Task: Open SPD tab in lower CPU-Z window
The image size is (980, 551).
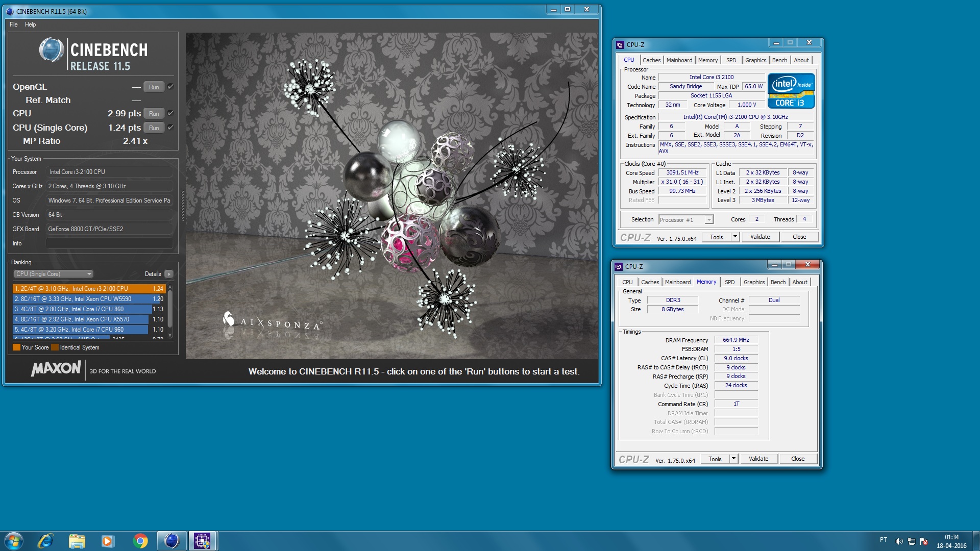Action: (x=729, y=282)
